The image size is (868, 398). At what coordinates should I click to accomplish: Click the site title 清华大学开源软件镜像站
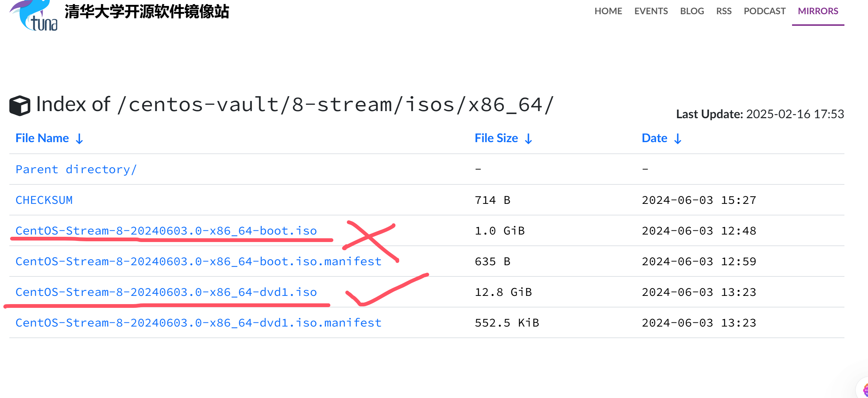[147, 12]
